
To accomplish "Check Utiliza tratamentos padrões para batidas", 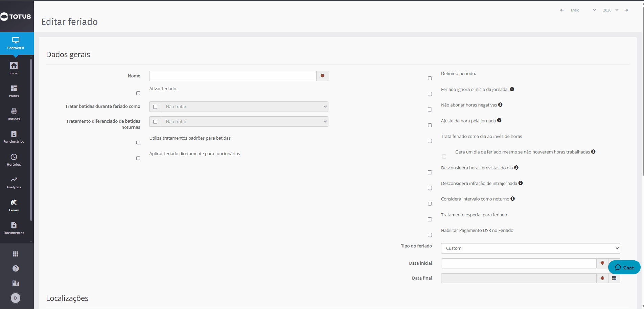I will tap(138, 143).
